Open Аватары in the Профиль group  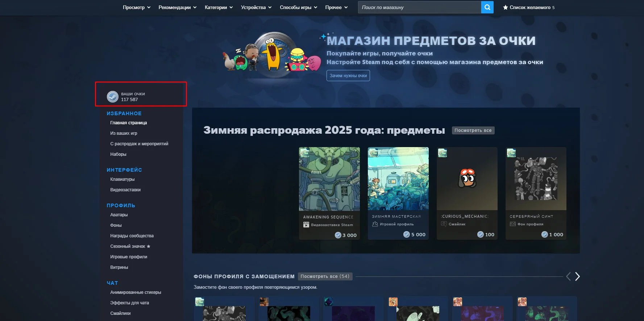pyautogui.click(x=119, y=215)
